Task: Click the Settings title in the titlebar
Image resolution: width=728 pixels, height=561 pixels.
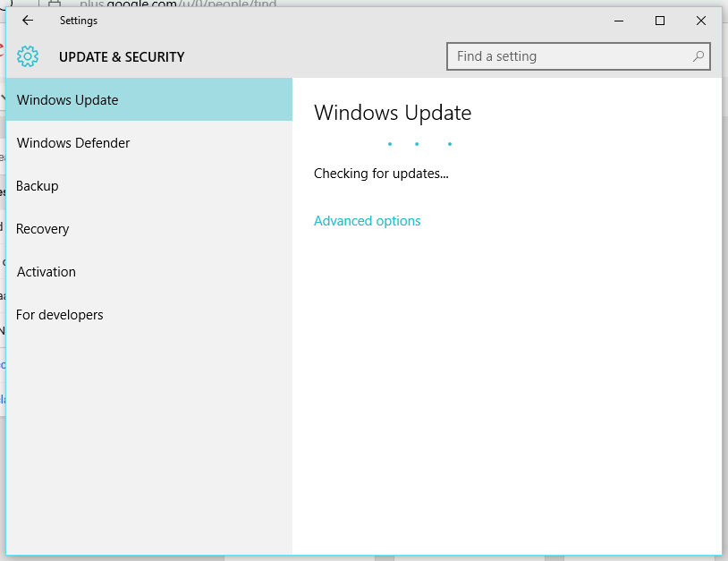Action: [78, 21]
